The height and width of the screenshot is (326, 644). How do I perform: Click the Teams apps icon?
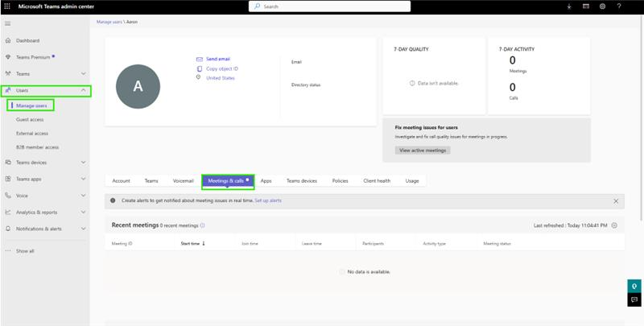(x=8, y=179)
